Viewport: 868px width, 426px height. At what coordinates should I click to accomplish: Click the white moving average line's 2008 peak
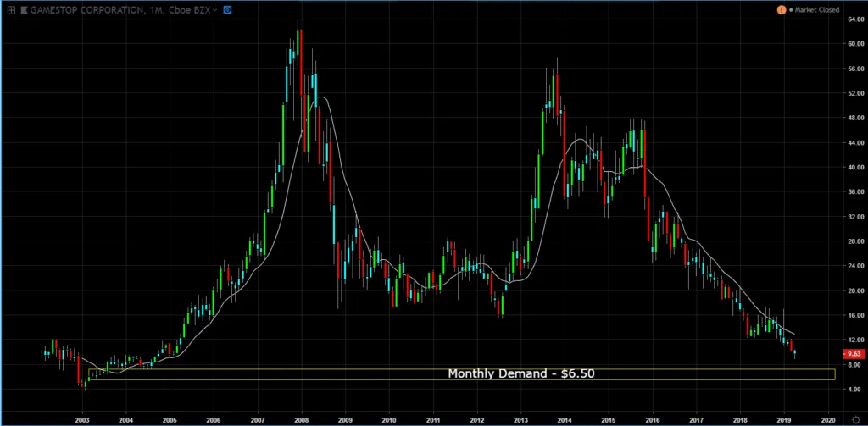pos(319,97)
